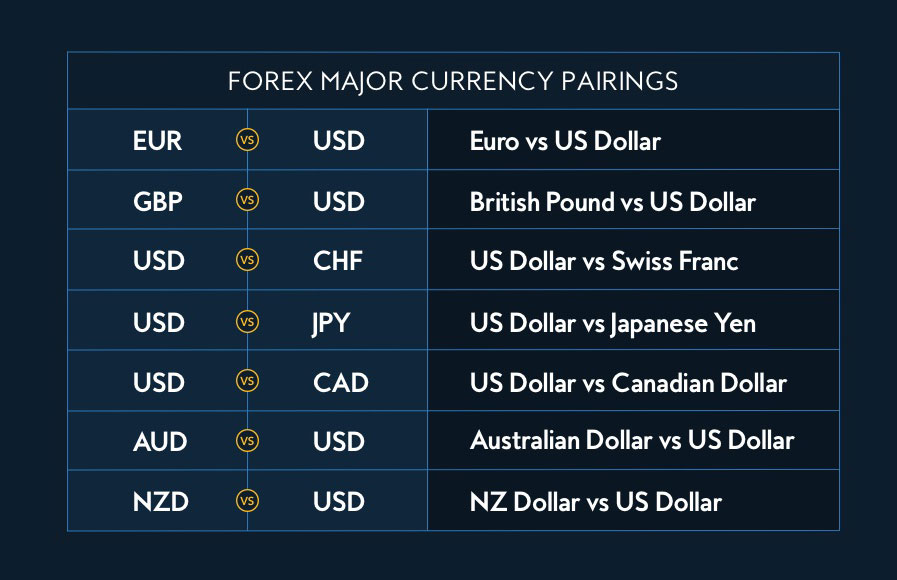The image size is (897, 580).
Task: Click the AUD currency code
Action: coord(160,442)
